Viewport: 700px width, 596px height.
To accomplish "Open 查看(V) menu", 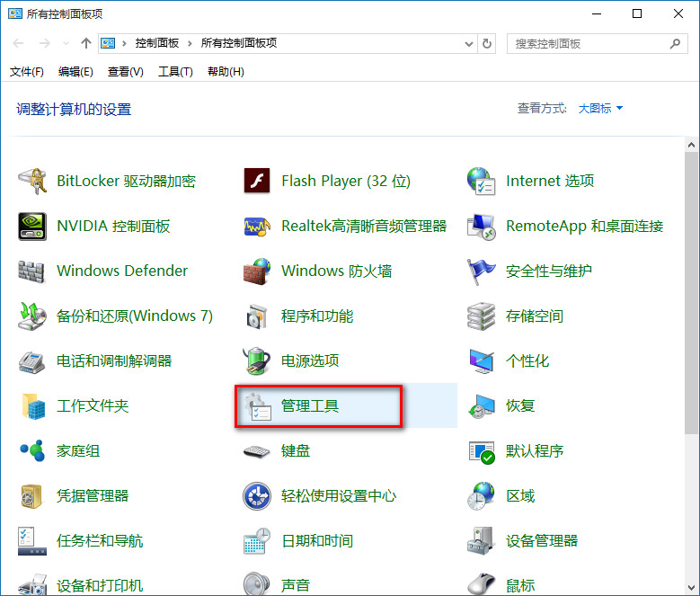I will pos(126,72).
